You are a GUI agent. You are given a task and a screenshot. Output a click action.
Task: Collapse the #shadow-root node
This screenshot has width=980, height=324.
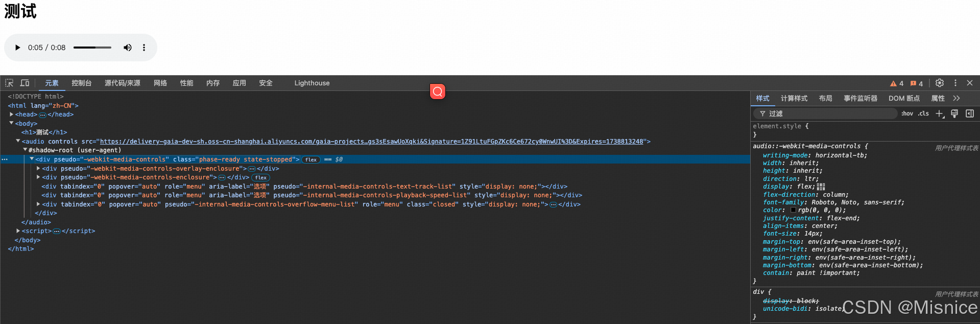click(x=25, y=150)
